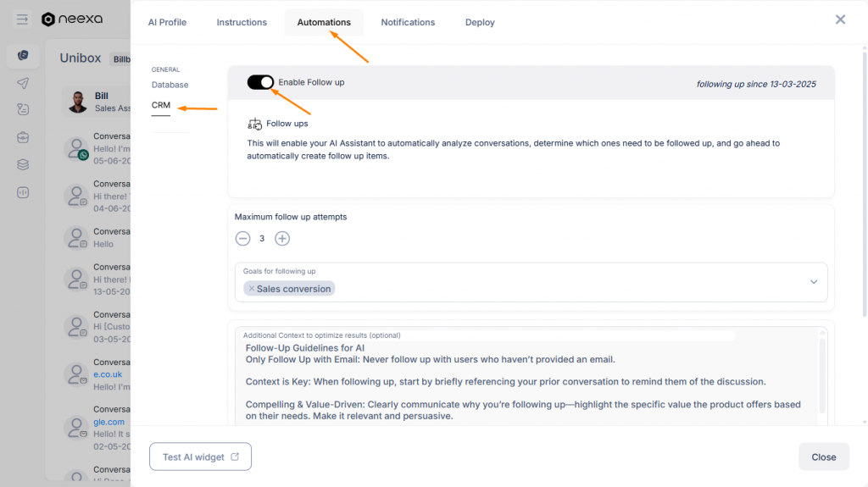Select Database in General section
Image resolution: width=868 pixels, height=487 pixels.
170,85
